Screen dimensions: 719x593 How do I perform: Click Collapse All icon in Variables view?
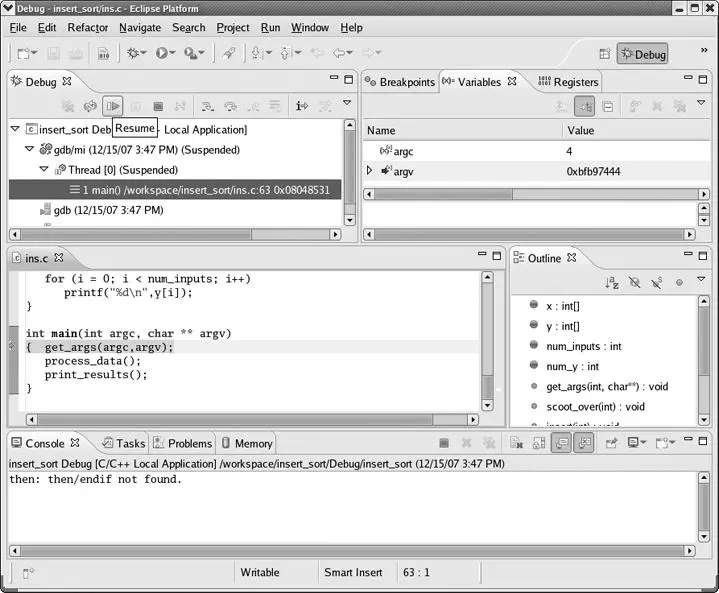point(607,106)
